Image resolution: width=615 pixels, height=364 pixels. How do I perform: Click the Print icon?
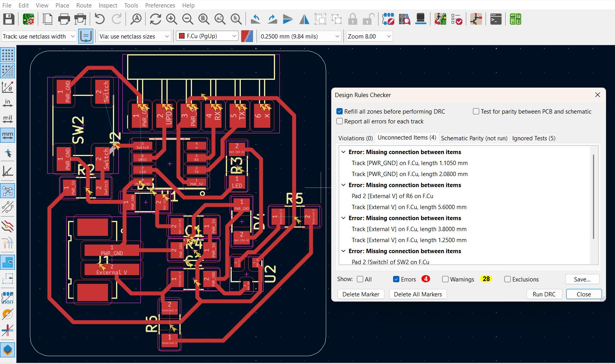click(64, 19)
